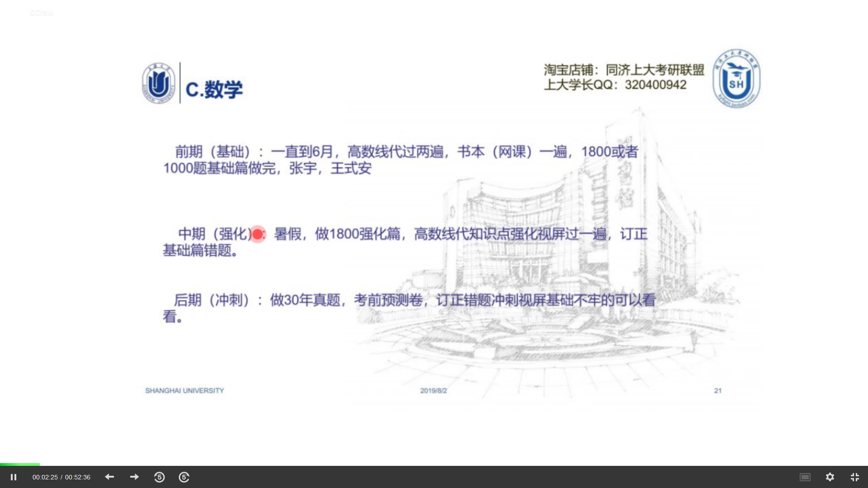868x488 pixels.
Task: Click the slide page number 21
Action: [718, 390]
